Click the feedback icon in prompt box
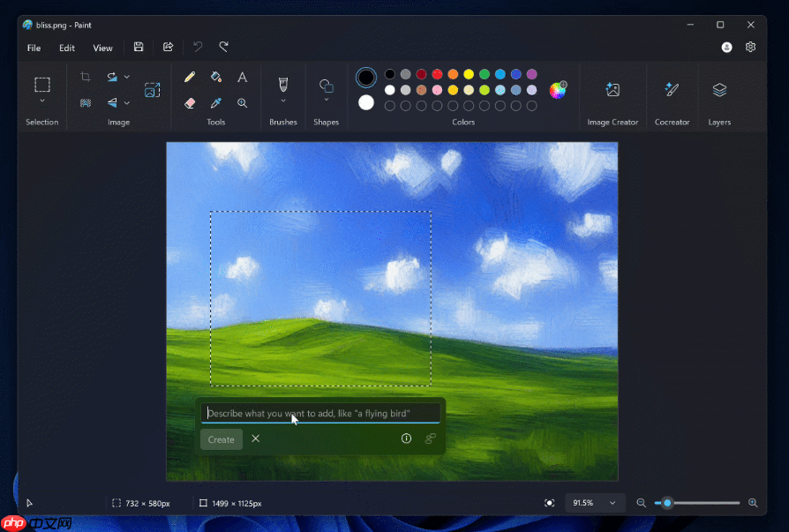Image resolution: width=789 pixels, height=532 pixels. point(430,438)
